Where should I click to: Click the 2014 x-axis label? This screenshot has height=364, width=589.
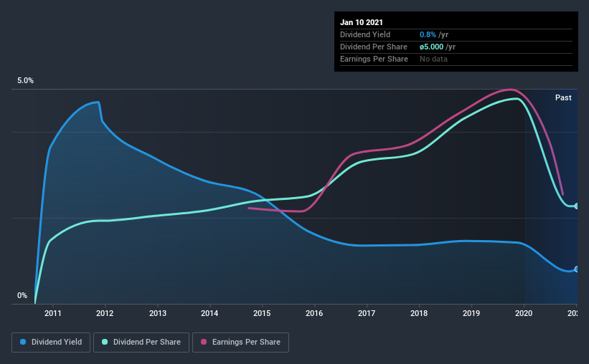(209, 313)
